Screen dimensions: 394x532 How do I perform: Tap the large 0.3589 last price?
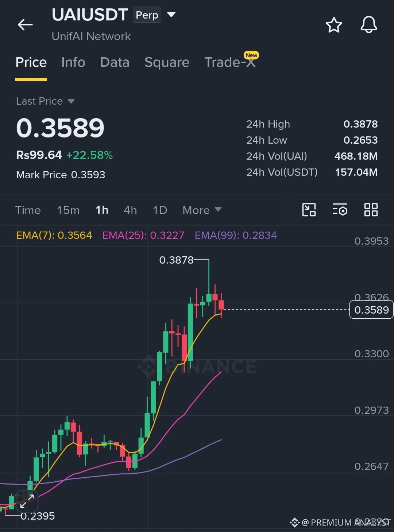[x=60, y=128]
